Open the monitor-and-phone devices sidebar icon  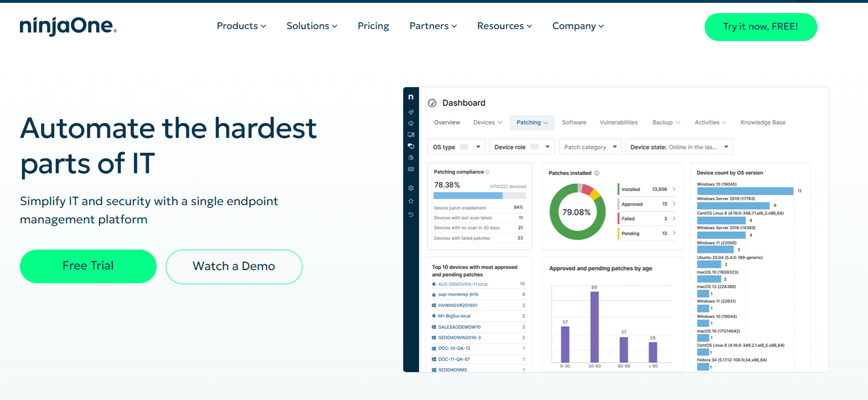(411, 135)
